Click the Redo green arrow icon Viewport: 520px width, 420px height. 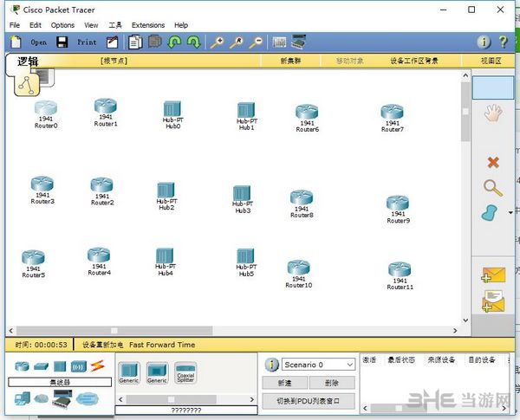[x=193, y=42]
